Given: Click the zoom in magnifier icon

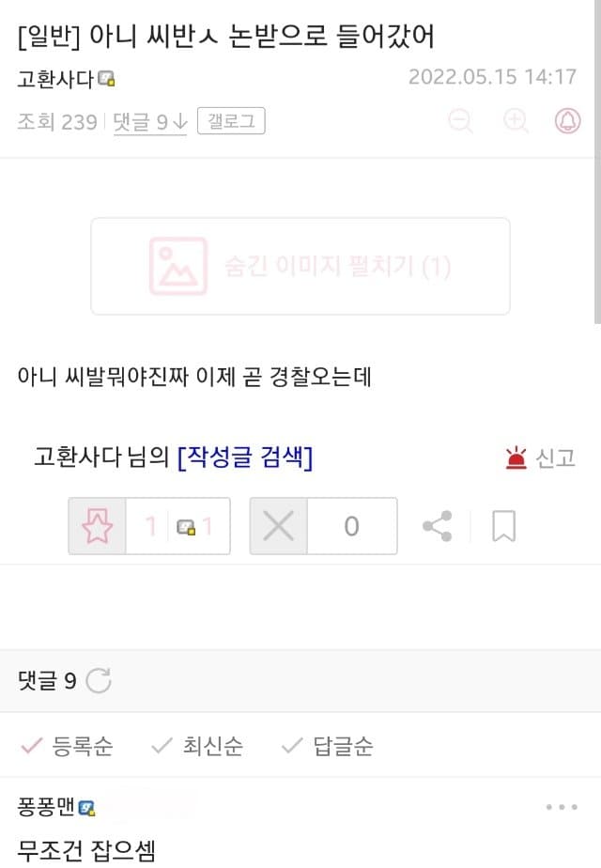Looking at the screenshot, I should pyautogui.click(x=516, y=121).
